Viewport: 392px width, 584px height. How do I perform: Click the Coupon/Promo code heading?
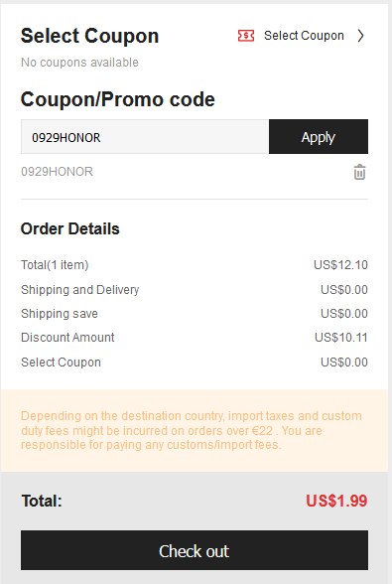[x=118, y=99]
